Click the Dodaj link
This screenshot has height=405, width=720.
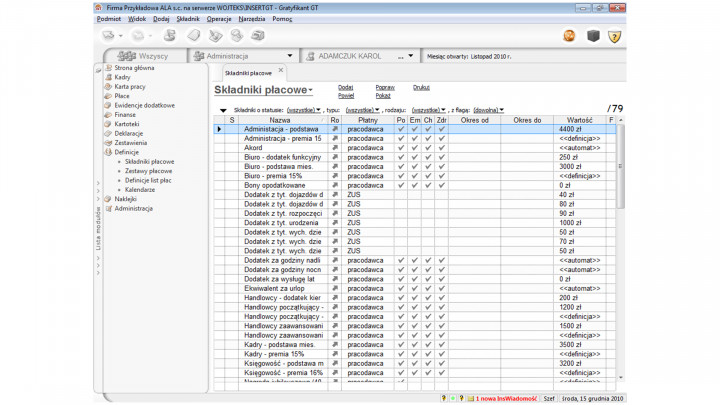point(345,87)
